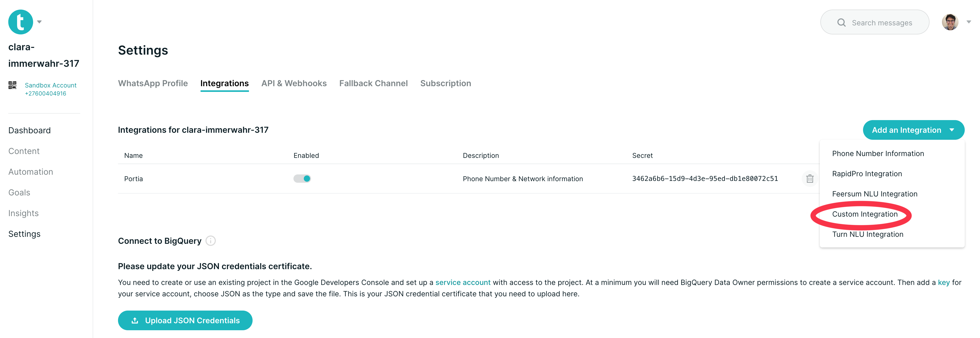
Task: Click the Description column header
Action: [x=481, y=155]
